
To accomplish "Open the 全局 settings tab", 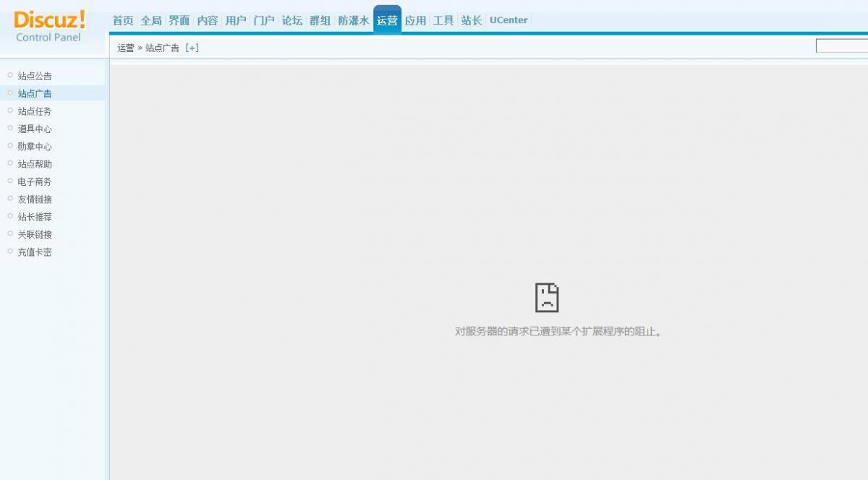I will pyautogui.click(x=151, y=20).
